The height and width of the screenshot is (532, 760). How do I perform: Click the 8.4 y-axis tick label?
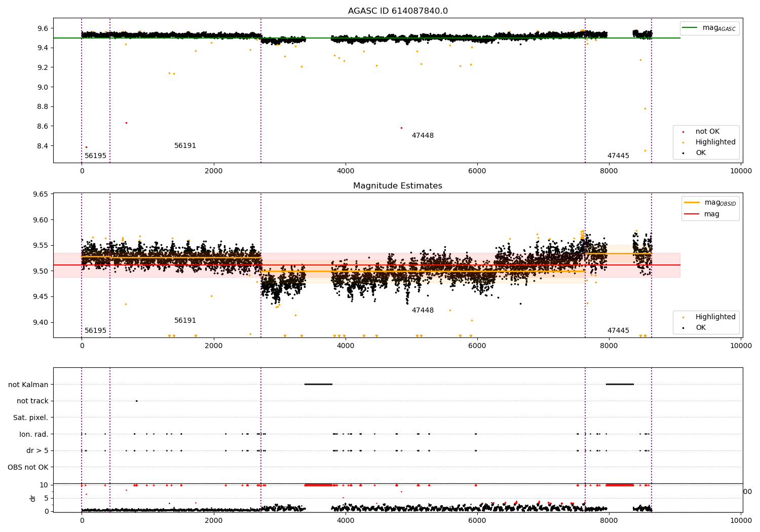43,146
